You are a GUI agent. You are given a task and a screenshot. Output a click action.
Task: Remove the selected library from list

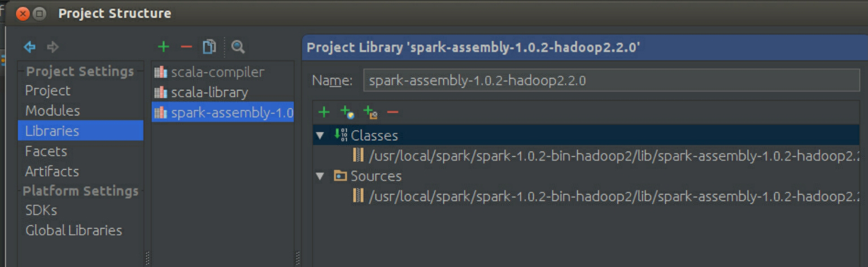[x=186, y=47]
